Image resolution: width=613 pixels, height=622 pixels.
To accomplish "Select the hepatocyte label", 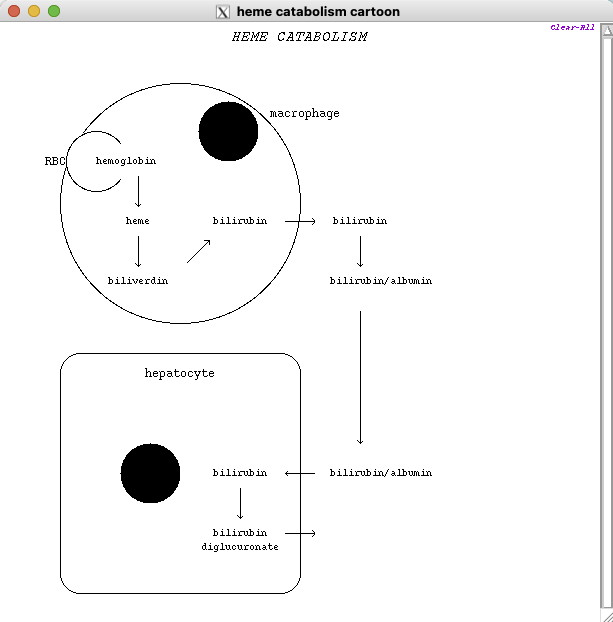I will (180, 373).
